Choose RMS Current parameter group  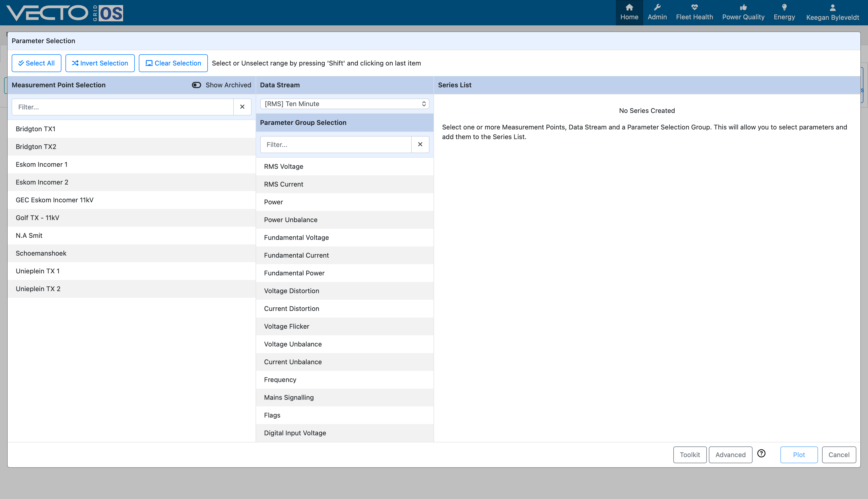[x=345, y=184]
